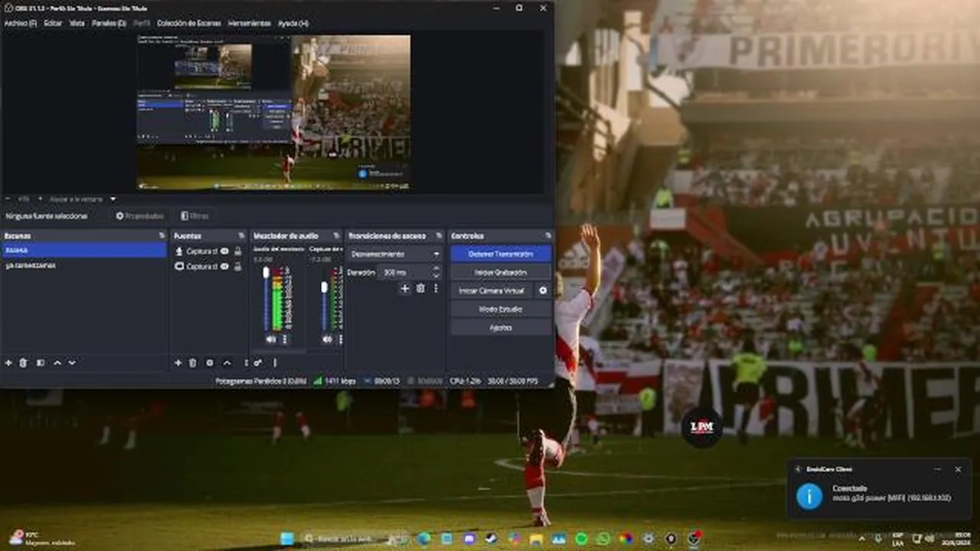Open WhatsApp from the taskbar
Screen dimensions: 980x551
(604, 539)
